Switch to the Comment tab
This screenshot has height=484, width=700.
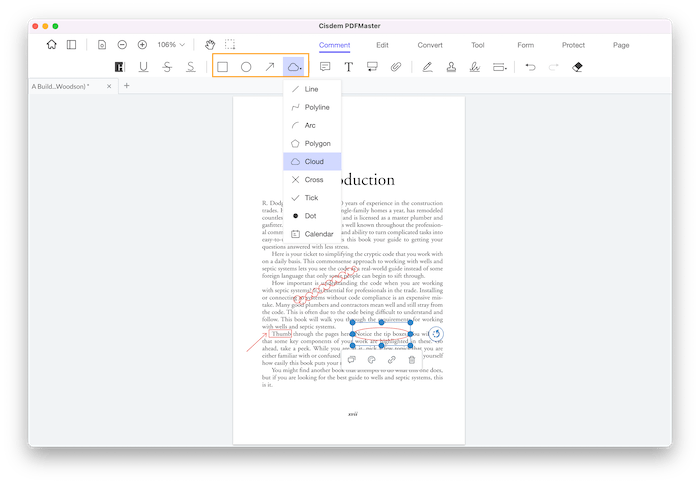(334, 45)
